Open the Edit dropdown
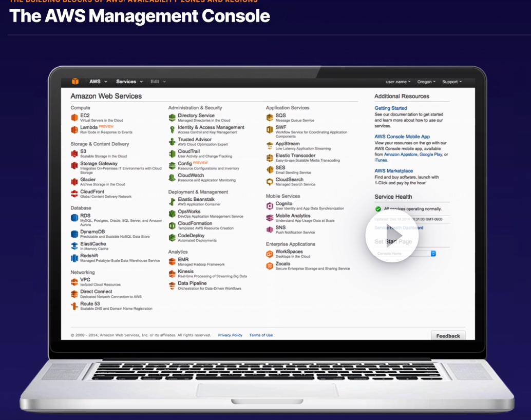 [158, 82]
